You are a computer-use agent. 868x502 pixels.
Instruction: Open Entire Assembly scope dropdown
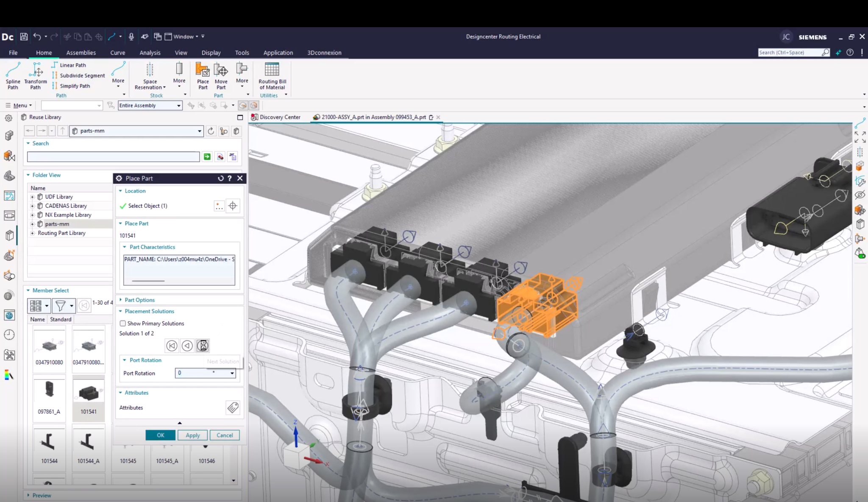178,106
